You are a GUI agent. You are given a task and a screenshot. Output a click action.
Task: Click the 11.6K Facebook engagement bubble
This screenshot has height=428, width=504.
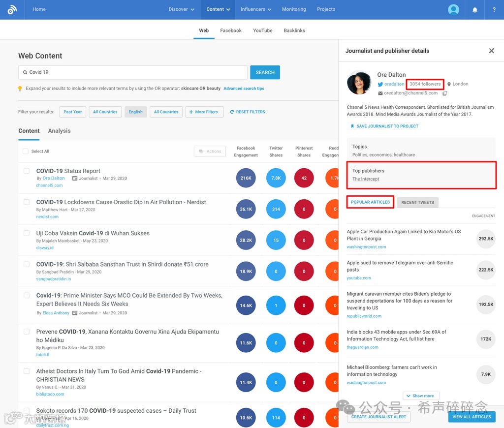pos(246,343)
